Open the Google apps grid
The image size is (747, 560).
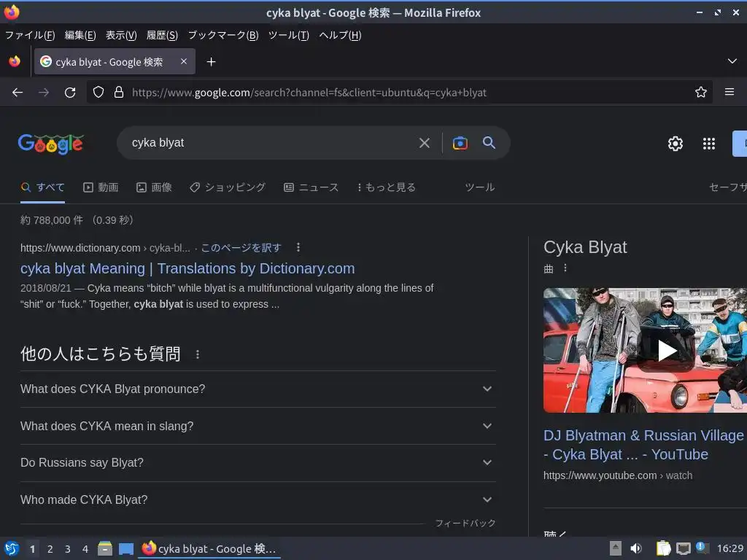click(709, 144)
